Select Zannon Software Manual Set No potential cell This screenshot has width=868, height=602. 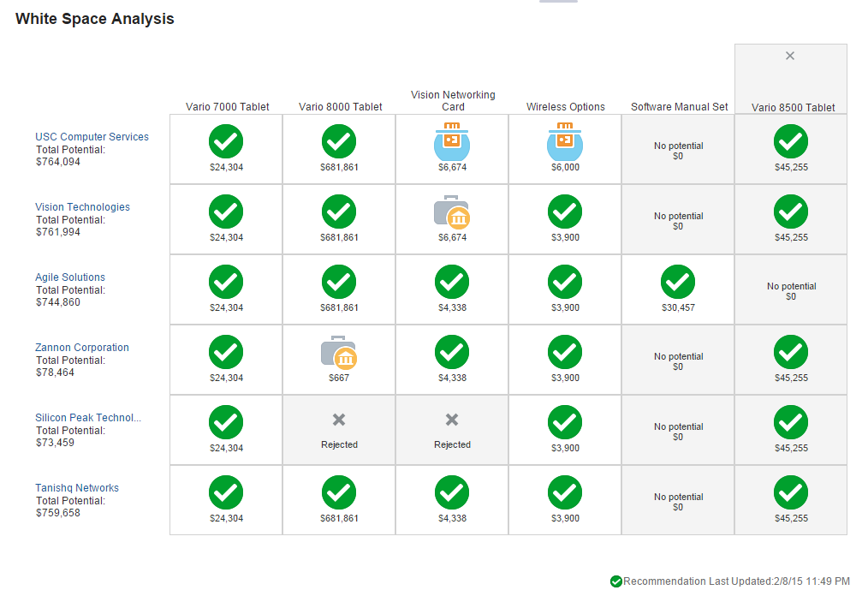pos(678,361)
